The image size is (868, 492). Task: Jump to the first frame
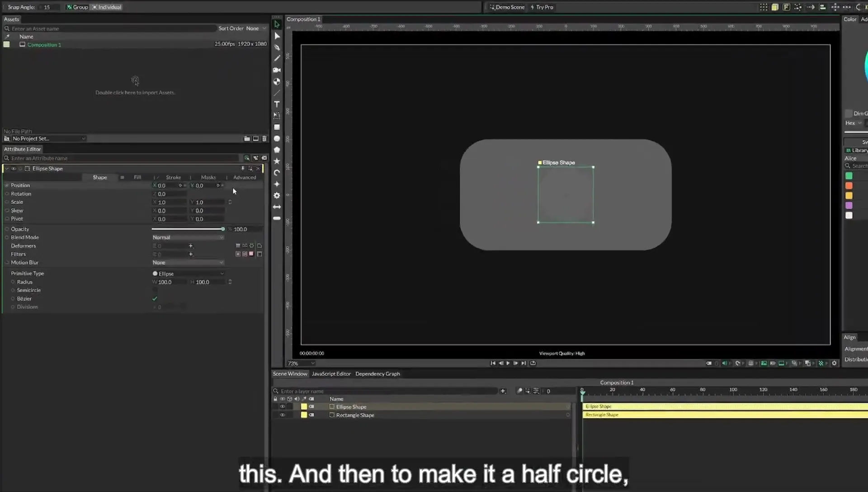click(x=493, y=363)
